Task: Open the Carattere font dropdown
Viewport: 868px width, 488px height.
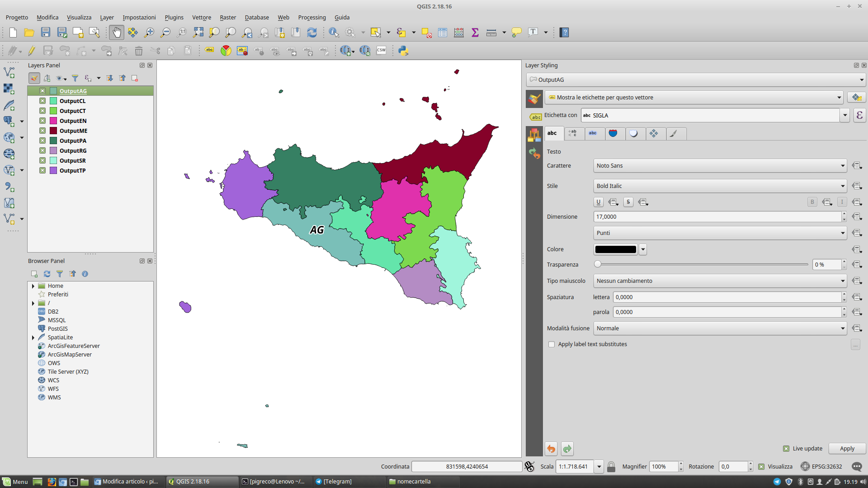Action: point(720,166)
